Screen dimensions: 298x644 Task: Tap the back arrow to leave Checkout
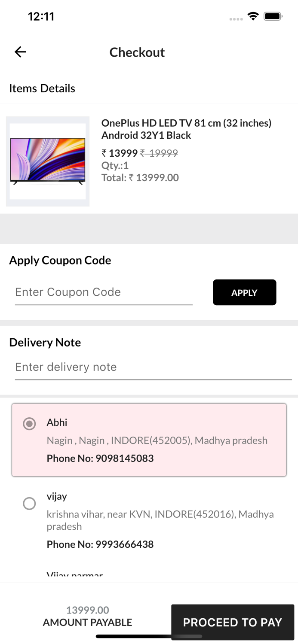tap(20, 52)
